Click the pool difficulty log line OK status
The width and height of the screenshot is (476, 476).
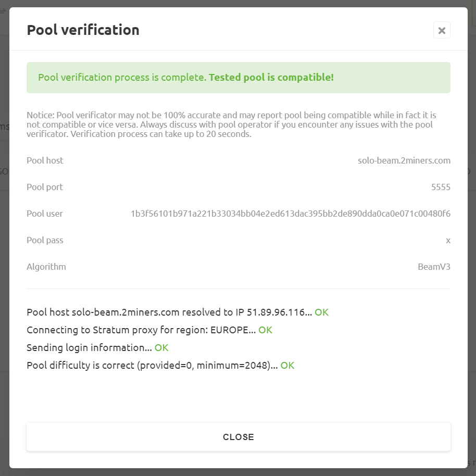[287, 365]
